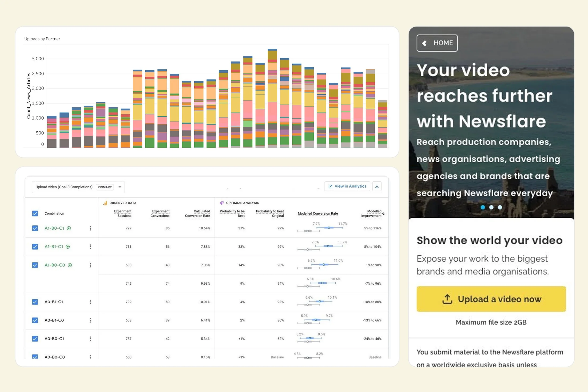
Task: Toggle the Combination header select-all checkbox
Action: pos(35,213)
